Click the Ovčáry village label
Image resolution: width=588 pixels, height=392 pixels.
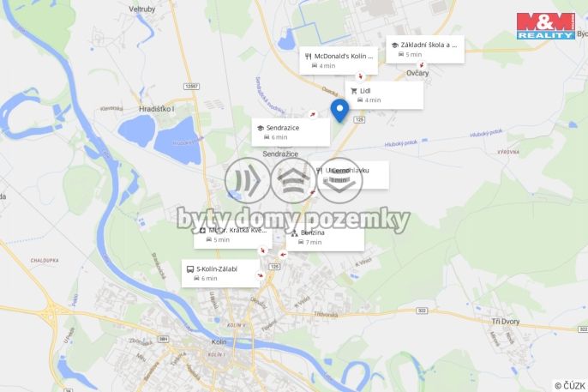pos(417,73)
